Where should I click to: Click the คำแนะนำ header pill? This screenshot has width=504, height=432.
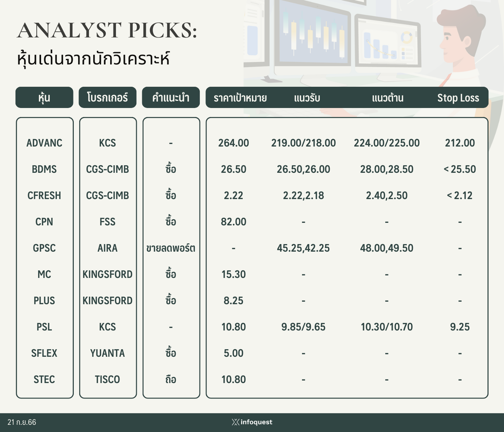click(x=171, y=97)
